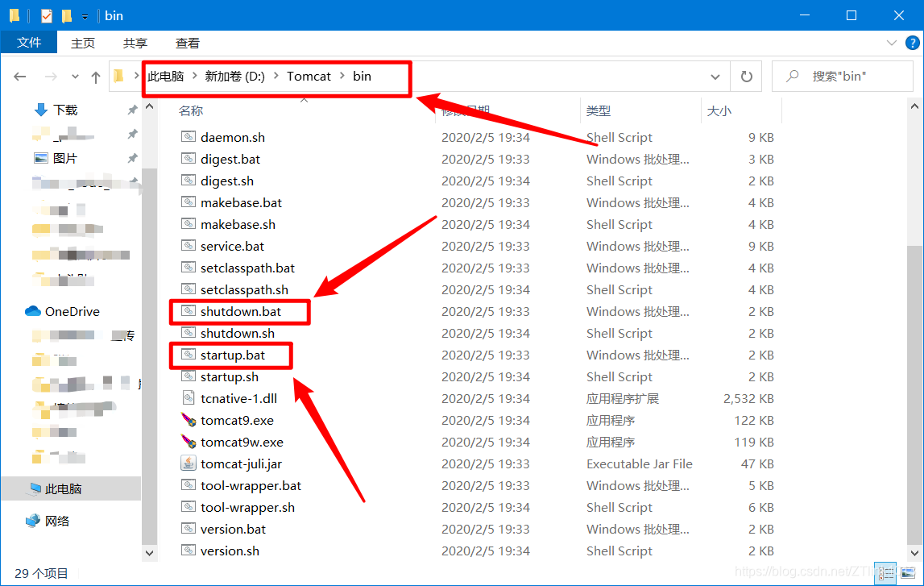Select the startup.bat file icon
This screenshot has height=586, width=924.
188,355
